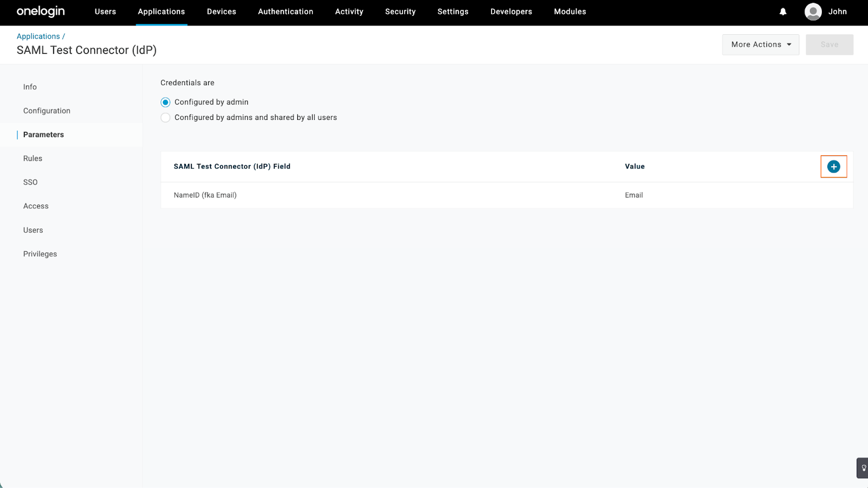Open the More Actions dropdown
The width and height of the screenshot is (868, 488).
pos(760,45)
